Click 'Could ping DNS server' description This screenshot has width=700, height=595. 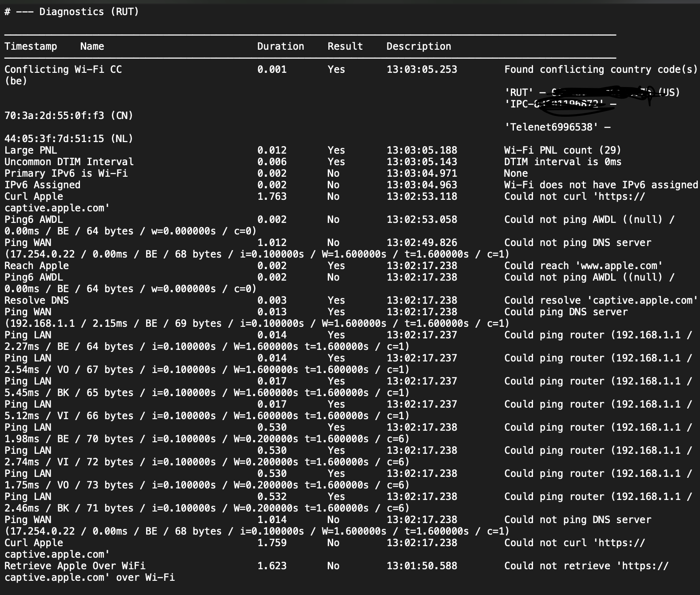pyautogui.click(x=566, y=312)
